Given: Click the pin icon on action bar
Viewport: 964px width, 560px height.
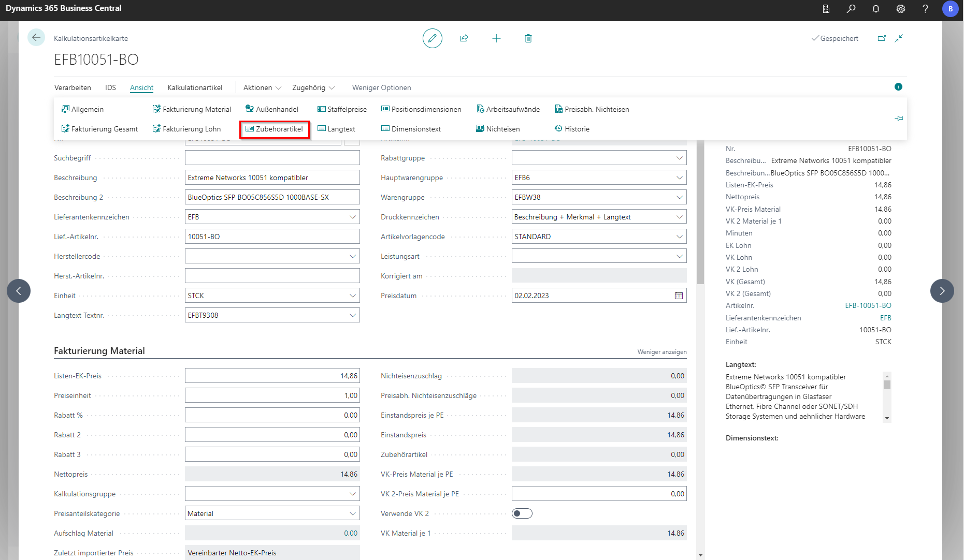Looking at the screenshot, I should click(899, 119).
